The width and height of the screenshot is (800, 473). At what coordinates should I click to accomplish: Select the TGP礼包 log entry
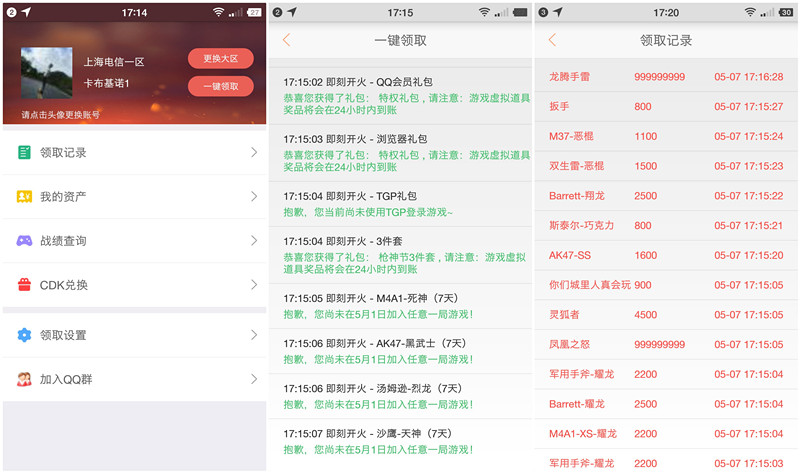coord(401,204)
